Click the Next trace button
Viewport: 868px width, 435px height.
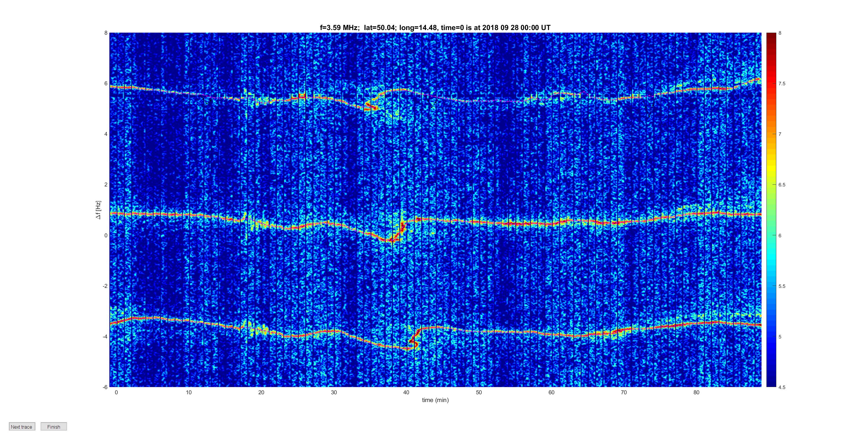click(22, 426)
